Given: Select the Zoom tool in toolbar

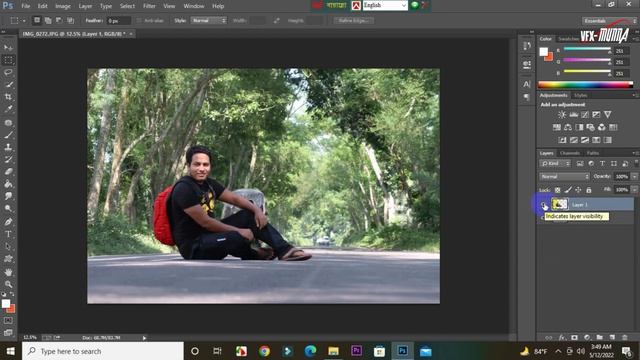Looking at the screenshot, I should tap(8, 284).
